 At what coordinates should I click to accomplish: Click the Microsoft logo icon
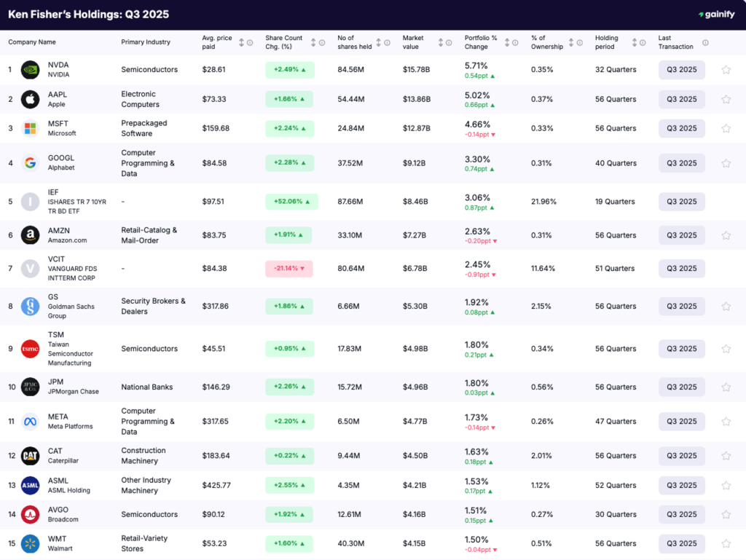pyautogui.click(x=30, y=128)
